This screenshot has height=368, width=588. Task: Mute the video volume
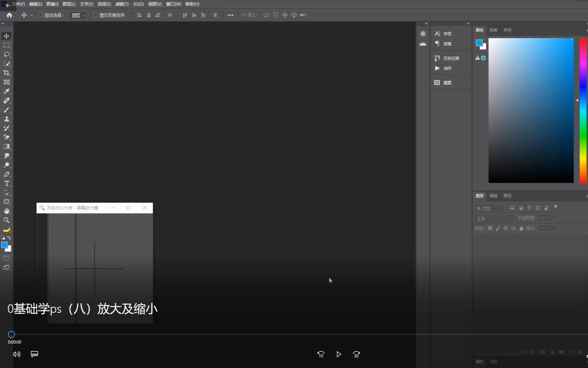pyautogui.click(x=17, y=354)
